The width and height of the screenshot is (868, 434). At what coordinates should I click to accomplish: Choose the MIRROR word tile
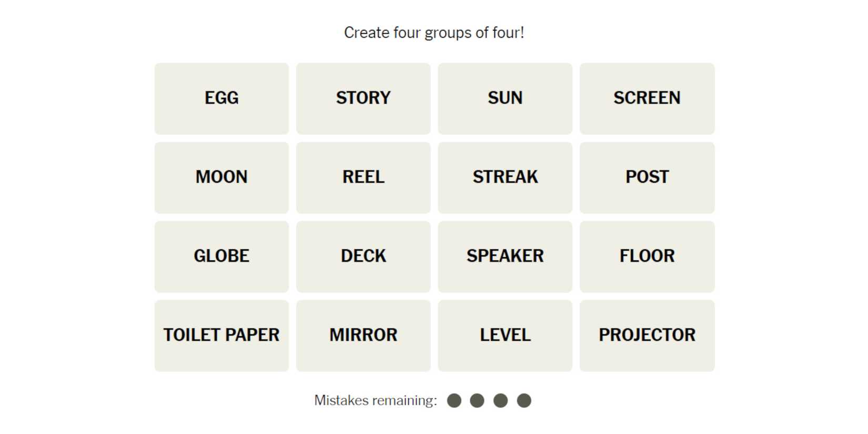363,335
